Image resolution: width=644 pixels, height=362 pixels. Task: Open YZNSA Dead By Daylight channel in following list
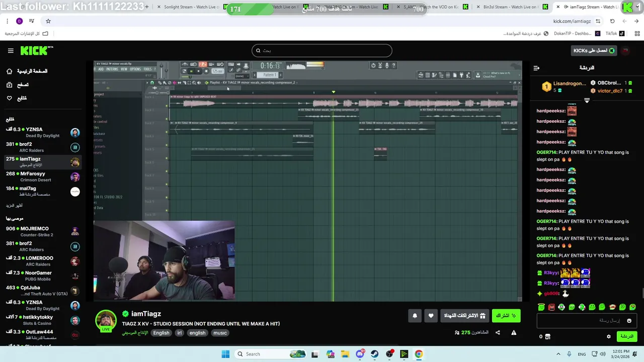point(43,132)
